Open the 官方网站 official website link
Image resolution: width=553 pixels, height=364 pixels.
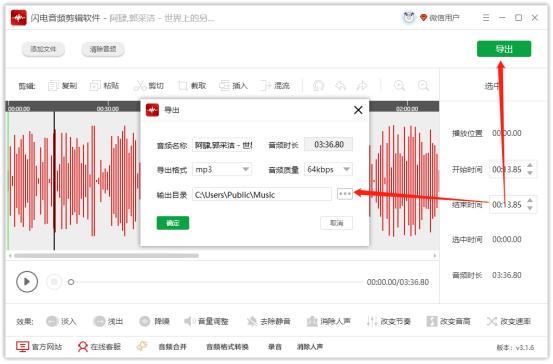(39, 347)
